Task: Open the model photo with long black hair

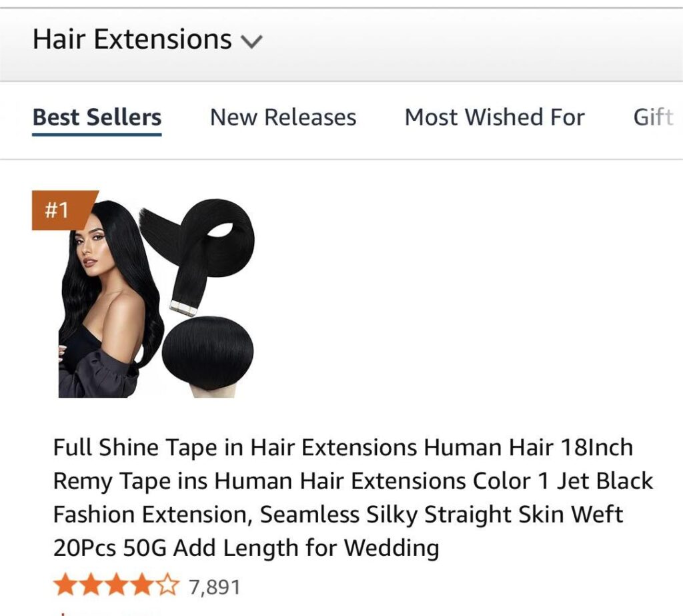Action: (111, 298)
